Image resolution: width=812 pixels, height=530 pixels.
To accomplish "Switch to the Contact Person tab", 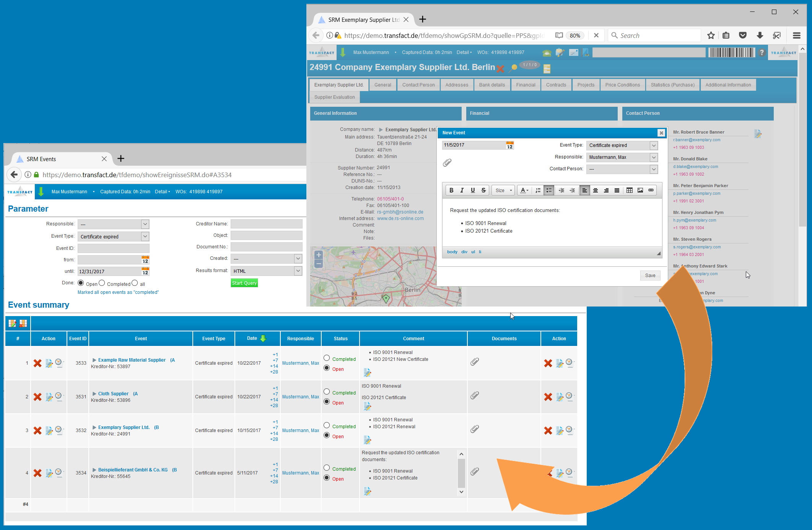I will [418, 85].
